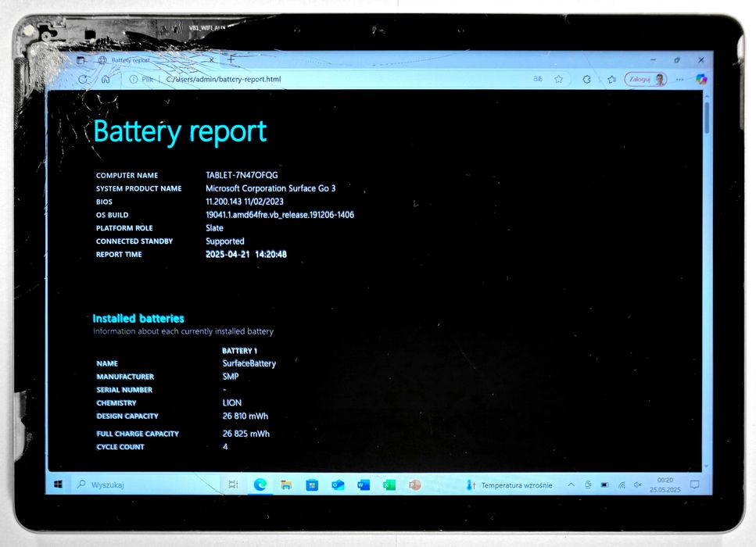Viewport: 756px width, 547px height.
Task: Click the Installed batteries heading
Action: [x=138, y=319]
